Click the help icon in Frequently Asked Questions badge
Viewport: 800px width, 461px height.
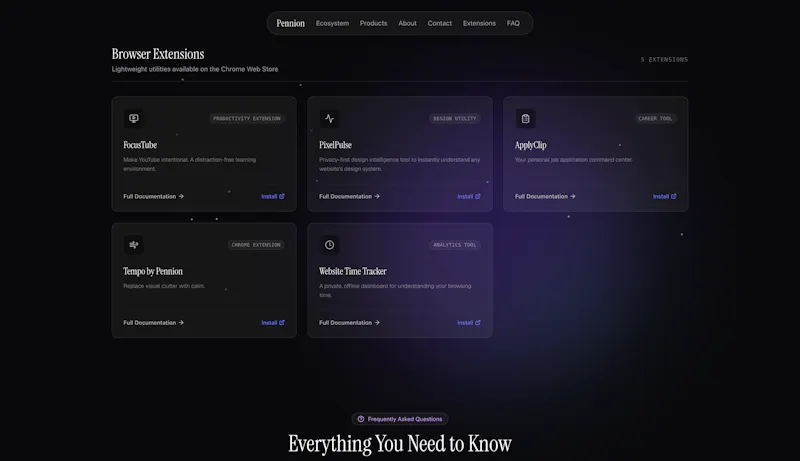pos(361,419)
